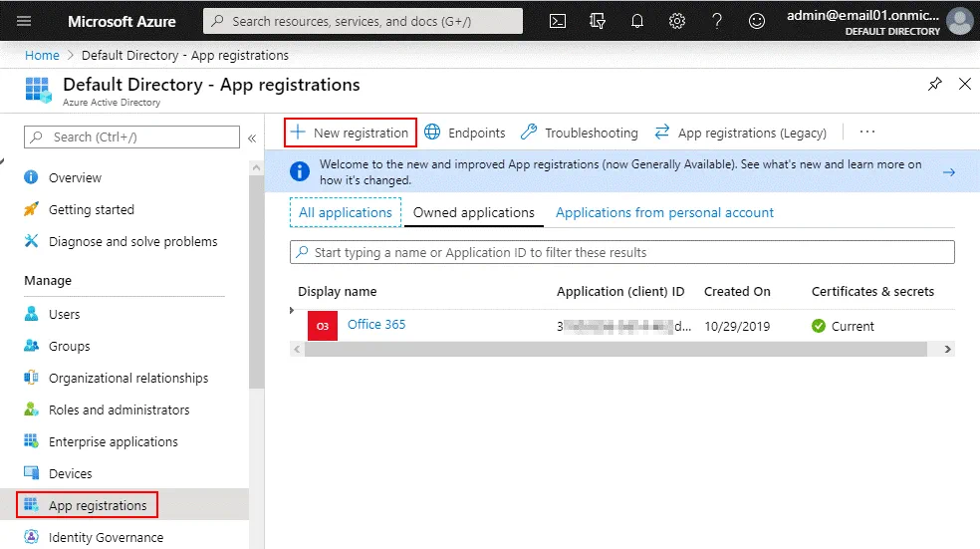Click the red O3 app icon
This screenshot has width=980, height=549.
point(323,326)
